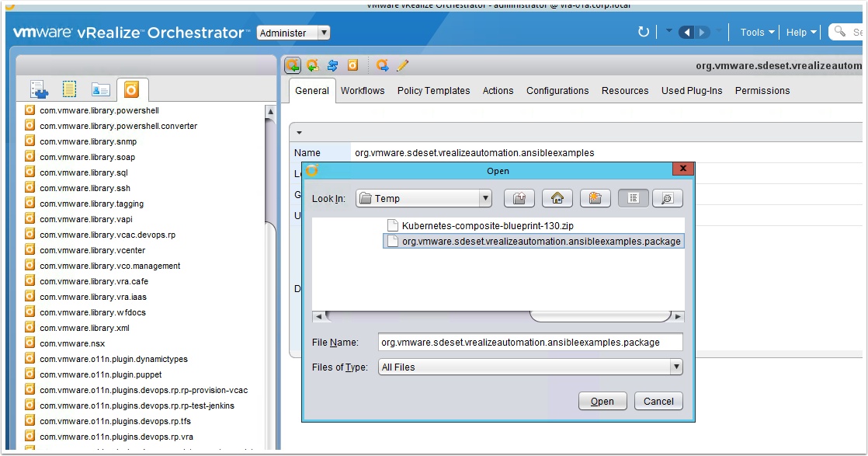This screenshot has height=456, width=868.
Task: Select com.vmware.library.powershell.converter package
Action: click(x=119, y=126)
